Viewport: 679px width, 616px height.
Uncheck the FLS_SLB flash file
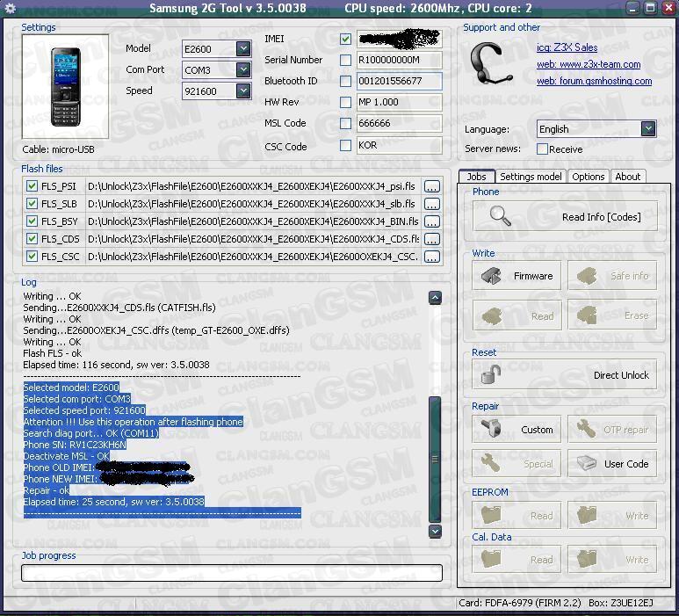click(x=32, y=204)
